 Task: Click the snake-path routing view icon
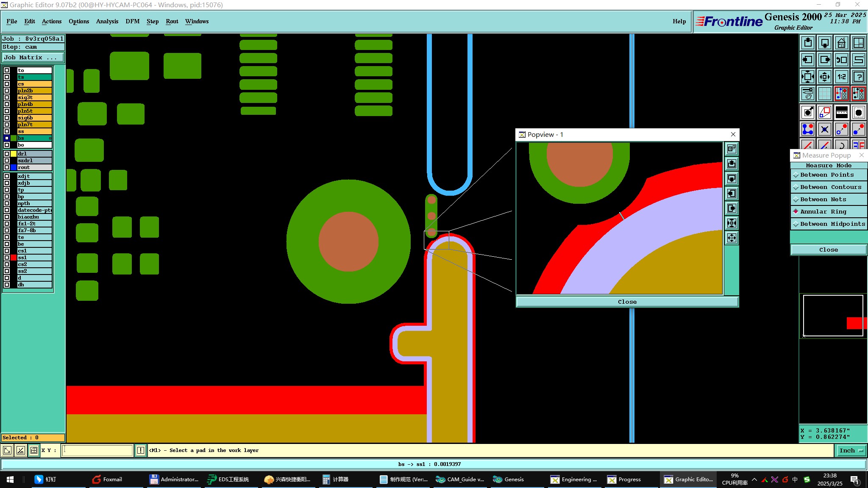coord(858,60)
